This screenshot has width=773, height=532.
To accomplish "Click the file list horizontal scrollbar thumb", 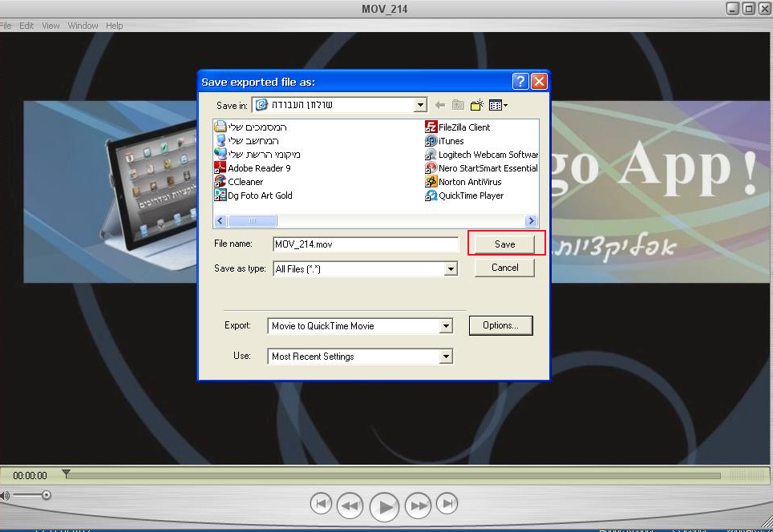I will click(x=253, y=220).
